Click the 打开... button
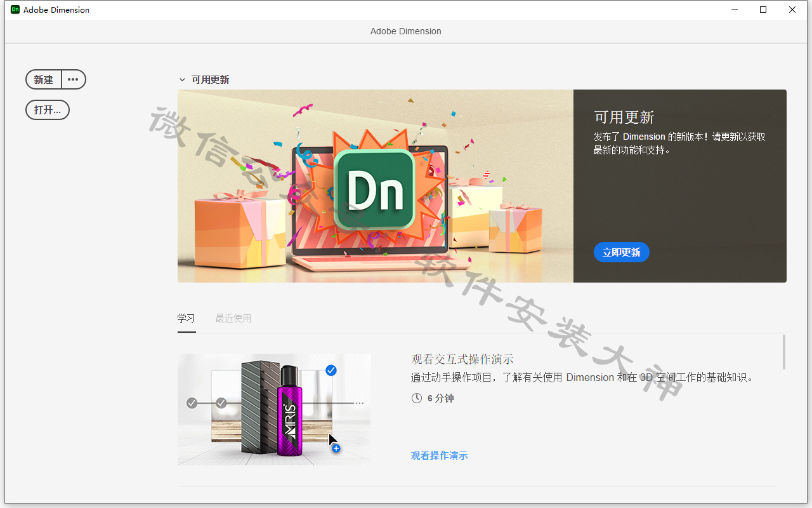This screenshot has width=812, height=508. click(48, 110)
